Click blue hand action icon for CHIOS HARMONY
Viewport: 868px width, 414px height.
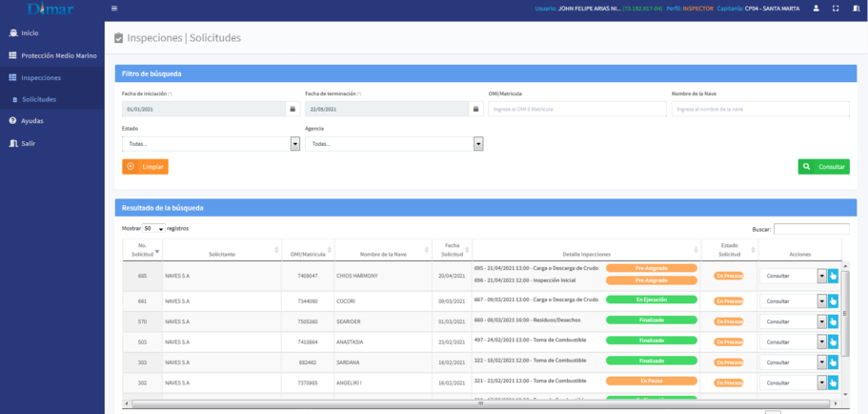(834, 276)
